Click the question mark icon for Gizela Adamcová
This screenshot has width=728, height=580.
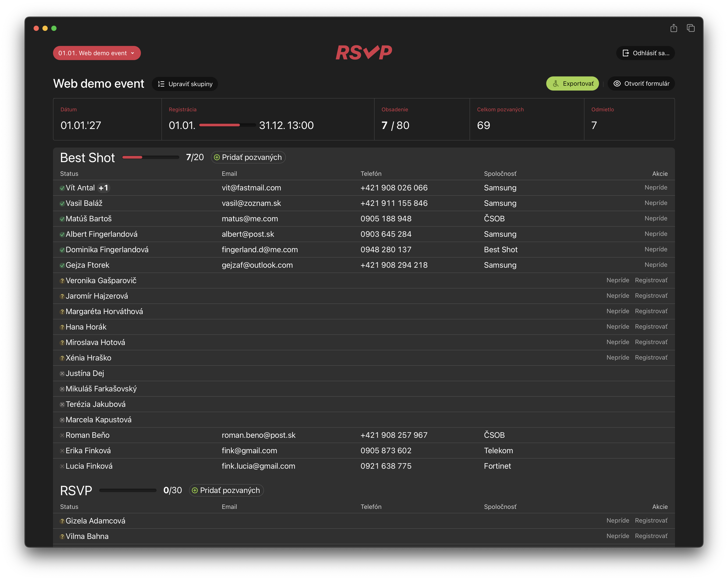point(62,521)
